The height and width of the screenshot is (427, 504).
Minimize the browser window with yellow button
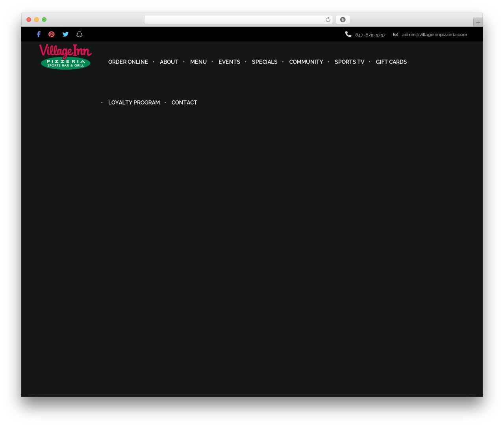click(x=36, y=20)
